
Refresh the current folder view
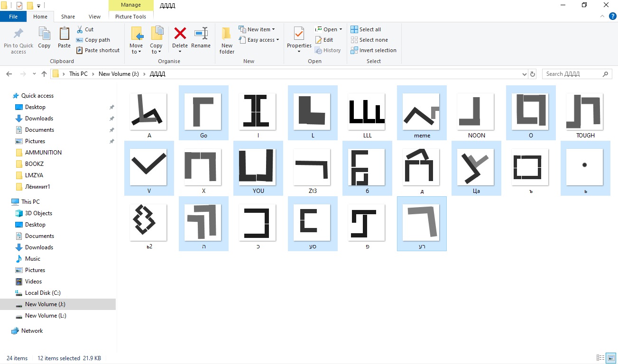pyautogui.click(x=533, y=74)
